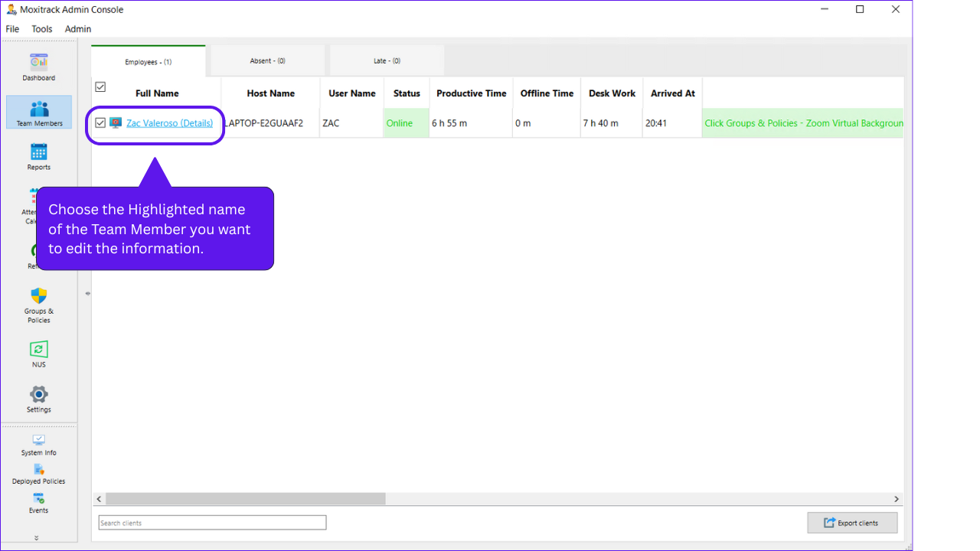Select offline time value 0 m
The height and width of the screenshot is (551, 980).
tap(547, 123)
